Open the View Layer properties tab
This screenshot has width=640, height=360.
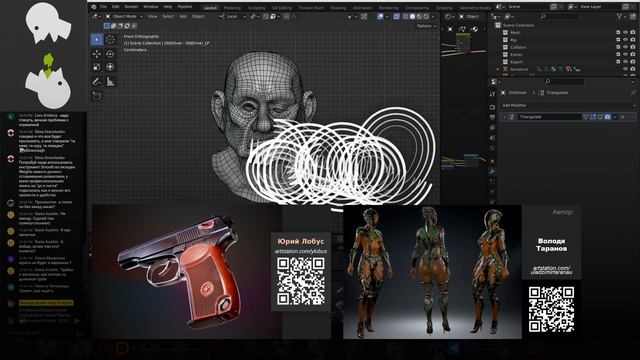(x=492, y=128)
